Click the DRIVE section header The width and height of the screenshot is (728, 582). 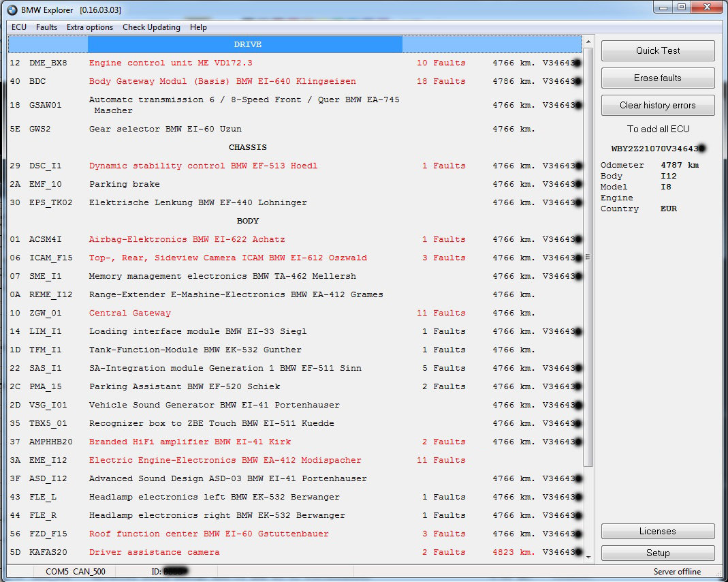click(x=247, y=44)
